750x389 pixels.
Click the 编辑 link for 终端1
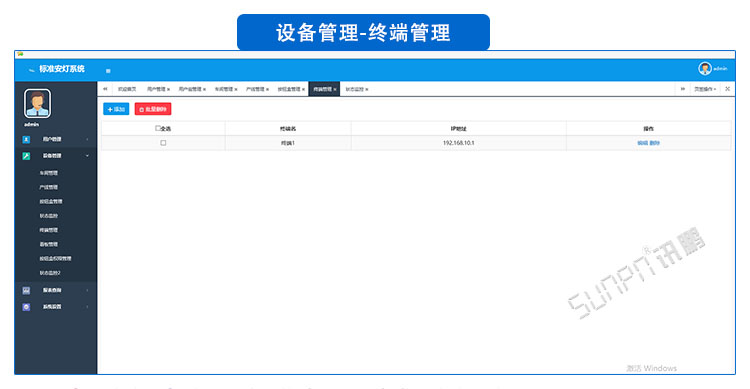click(642, 143)
